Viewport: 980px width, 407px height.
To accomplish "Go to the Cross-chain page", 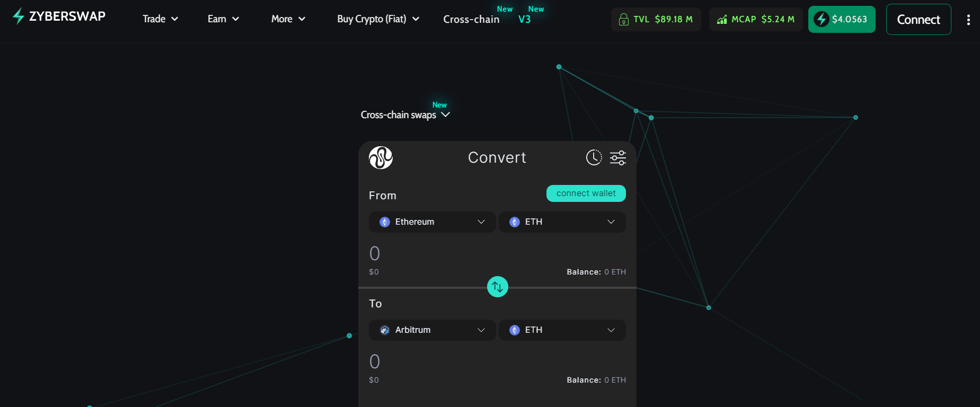I will point(472,19).
